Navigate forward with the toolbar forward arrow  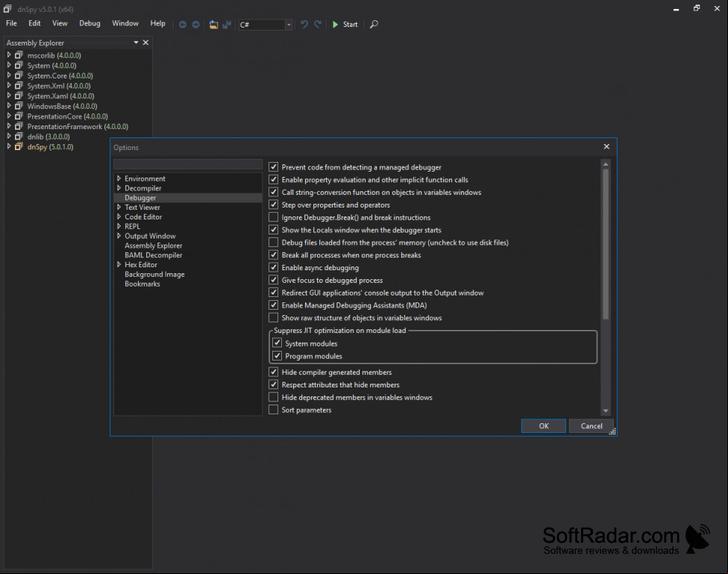click(196, 25)
